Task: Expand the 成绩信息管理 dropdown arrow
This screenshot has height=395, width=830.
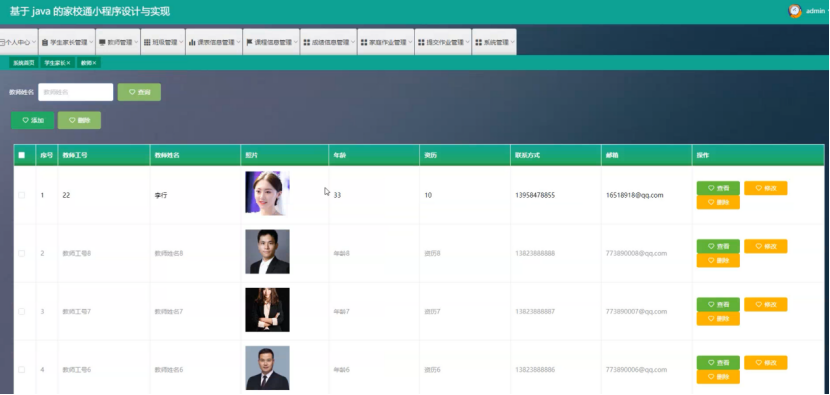Action: 353,42
